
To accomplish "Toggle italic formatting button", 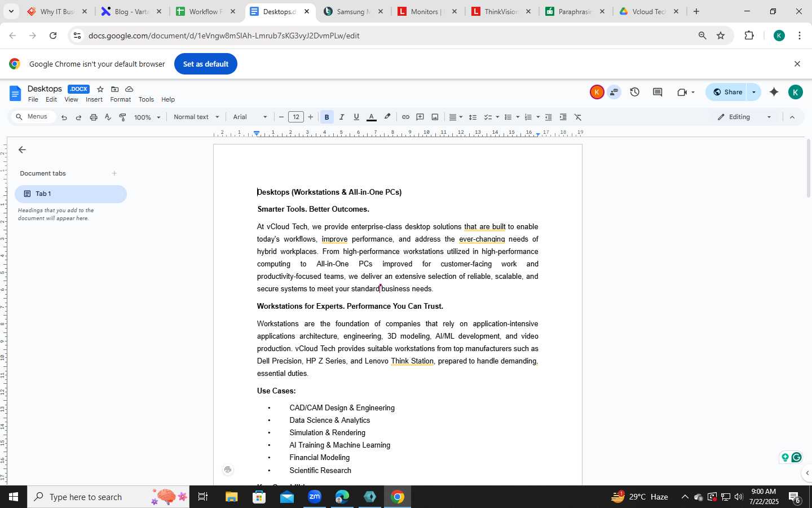I will pos(342,117).
